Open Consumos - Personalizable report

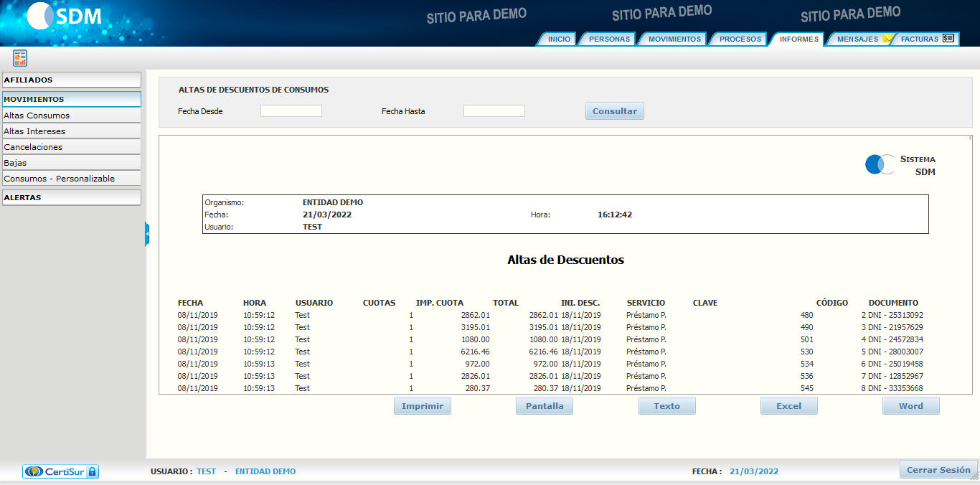pos(72,179)
